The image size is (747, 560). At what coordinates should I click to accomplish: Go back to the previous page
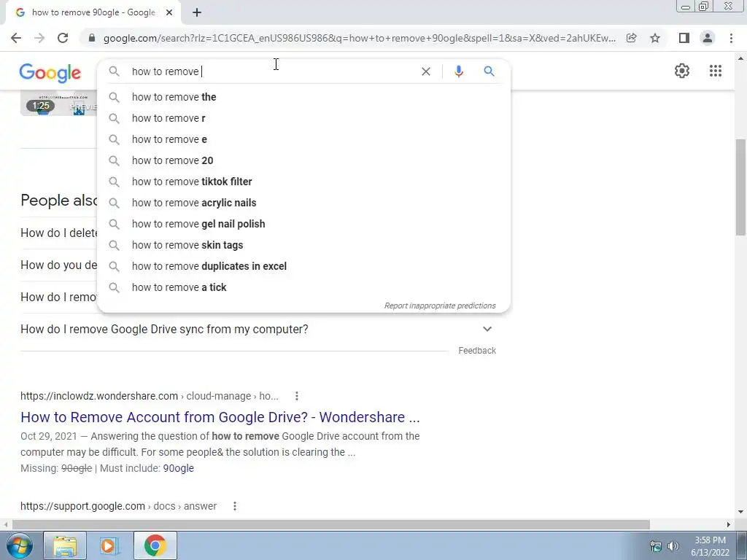(16, 38)
